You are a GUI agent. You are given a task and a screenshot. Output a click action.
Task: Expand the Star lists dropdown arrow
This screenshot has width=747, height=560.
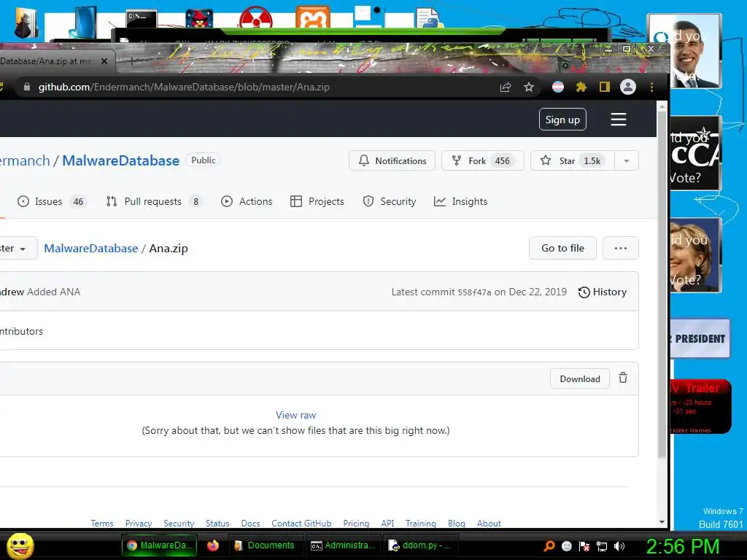coord(627,161)
